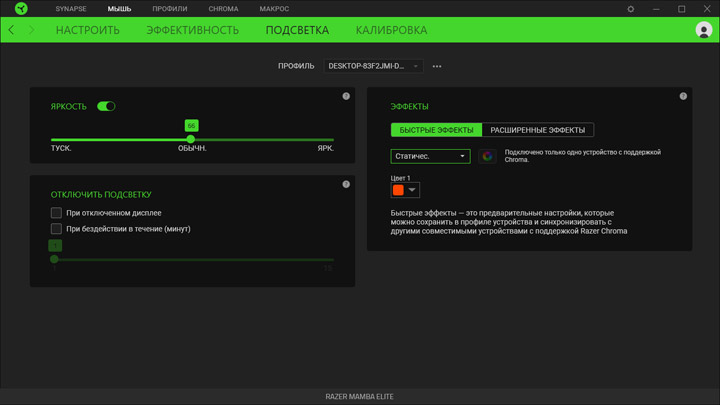Click the Chroma sync color wheel icon
The width and height of the screenshot is (720, 405).
coord(487,156)
